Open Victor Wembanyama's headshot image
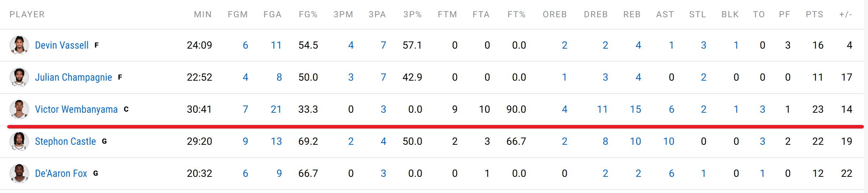 (x=19, y=109)
